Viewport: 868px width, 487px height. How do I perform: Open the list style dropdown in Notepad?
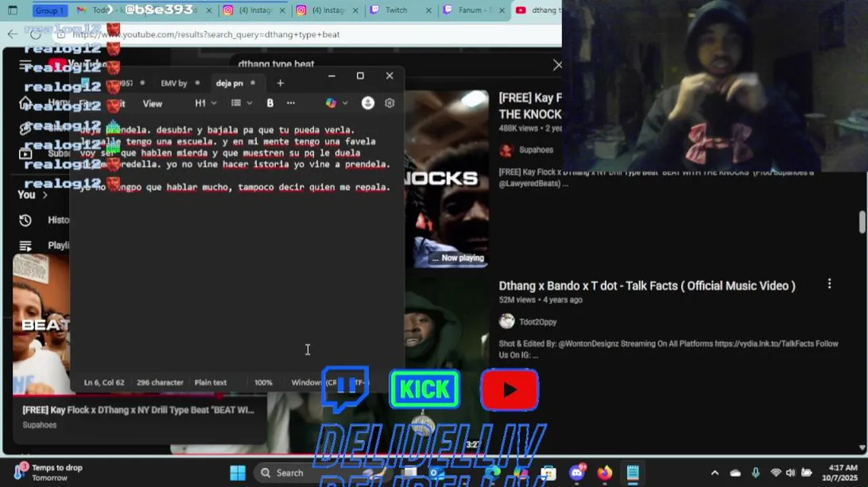coord(241,103)
